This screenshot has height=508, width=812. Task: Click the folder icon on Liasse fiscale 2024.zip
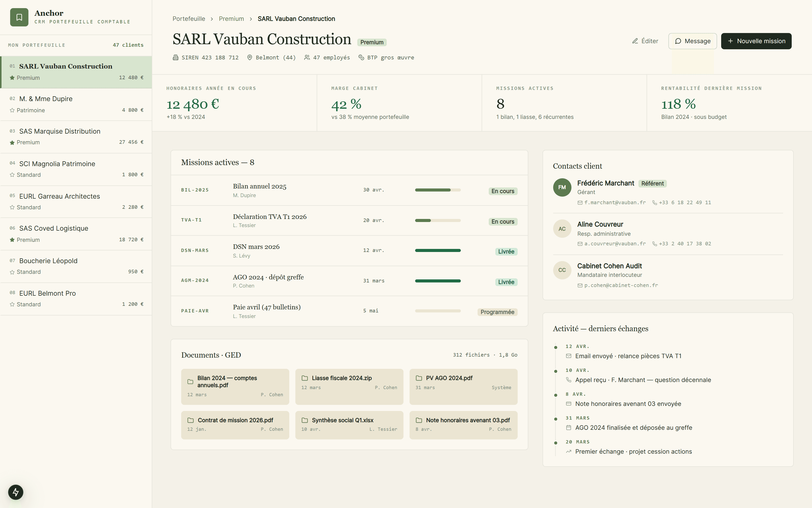tap(305, 378)
